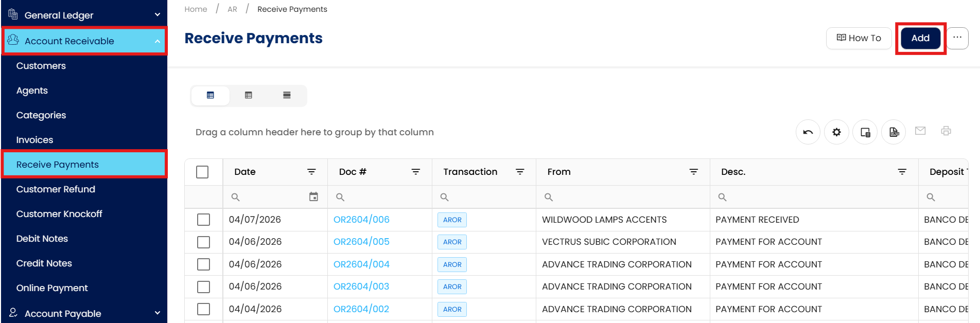Open the more options ellipsis menu

point(957,38)
